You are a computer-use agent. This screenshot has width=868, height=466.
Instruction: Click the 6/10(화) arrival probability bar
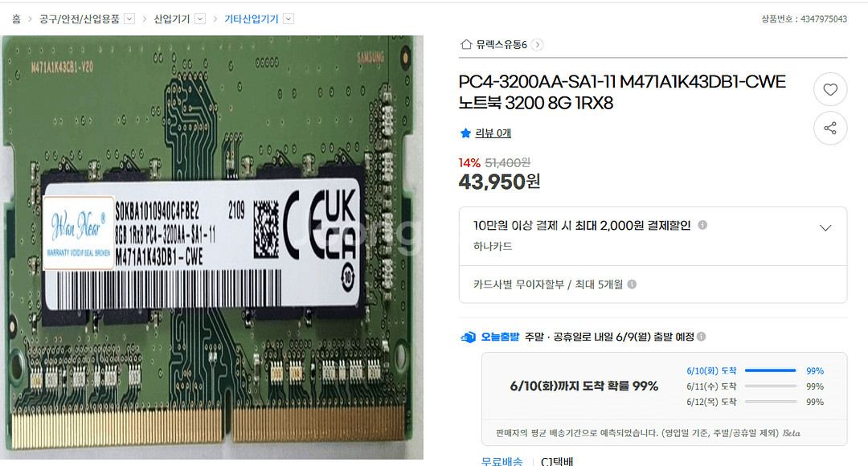pos(771,370)
